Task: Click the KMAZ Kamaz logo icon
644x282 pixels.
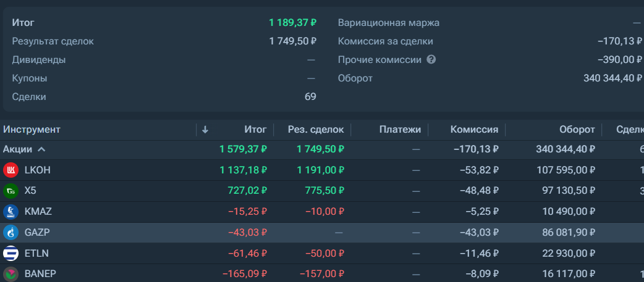Action: 11,212
